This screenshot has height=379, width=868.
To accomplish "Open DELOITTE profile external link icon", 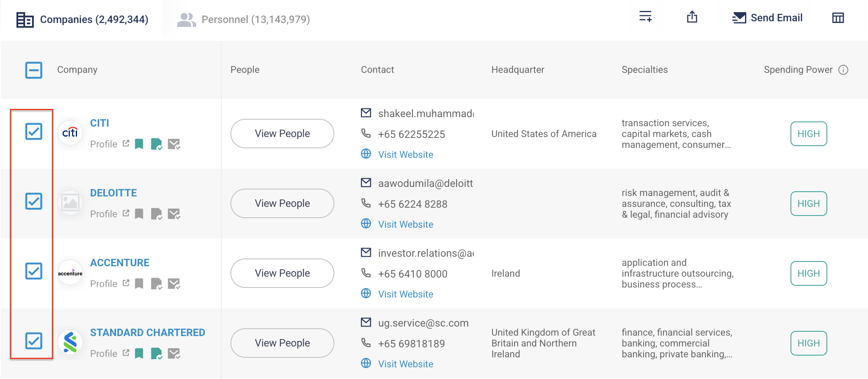I will (126, 213).
